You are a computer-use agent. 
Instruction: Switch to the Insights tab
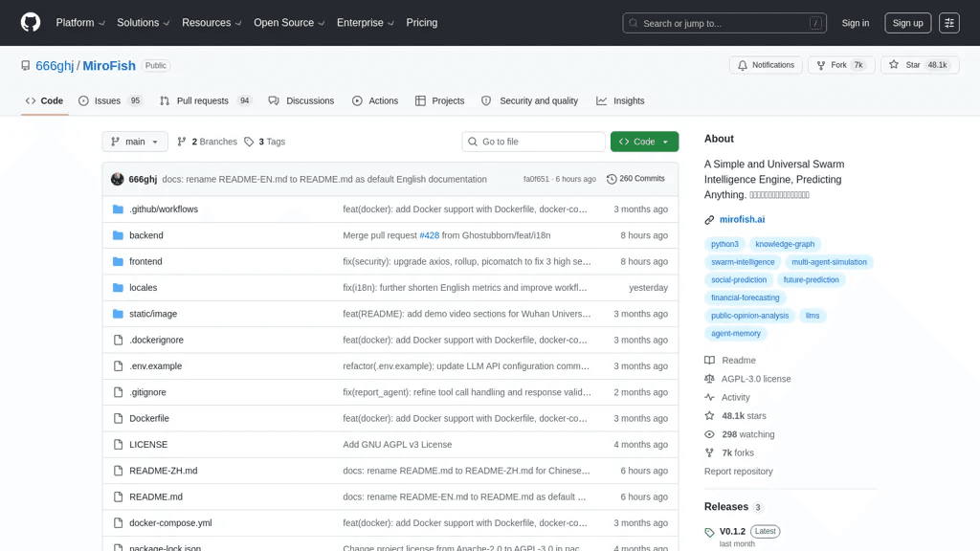point(620,100)
